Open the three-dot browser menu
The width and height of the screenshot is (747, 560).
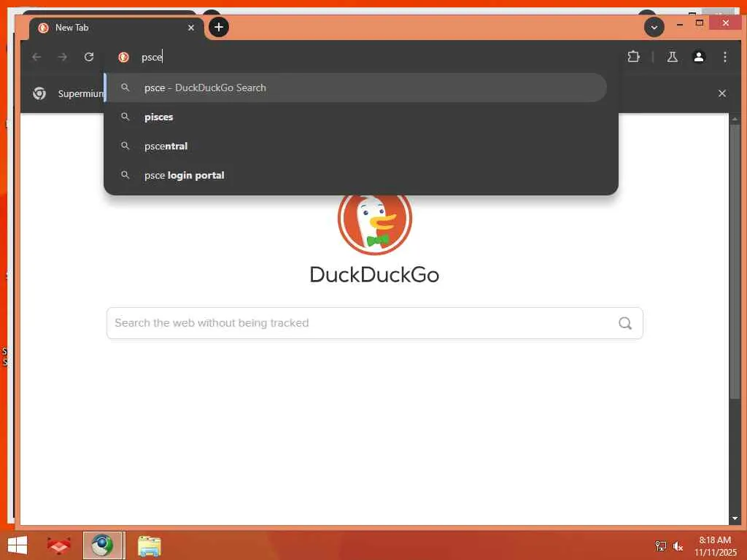tap(724, 57)
